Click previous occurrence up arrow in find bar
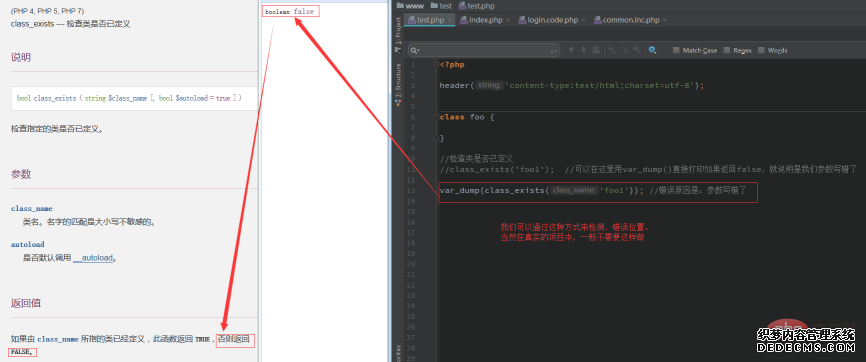The height and width of the screenshot is (362, 866). click(571, 50)
